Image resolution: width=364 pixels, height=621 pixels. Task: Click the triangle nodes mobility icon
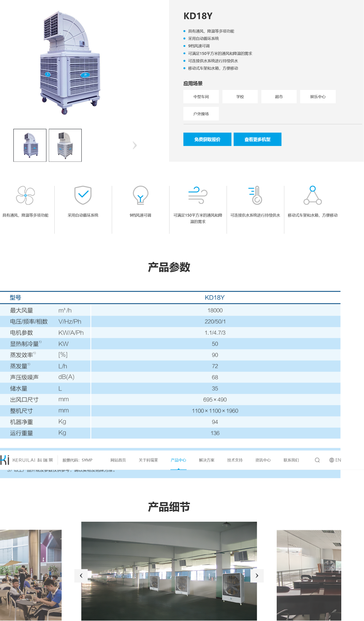(x=313, y=195)
